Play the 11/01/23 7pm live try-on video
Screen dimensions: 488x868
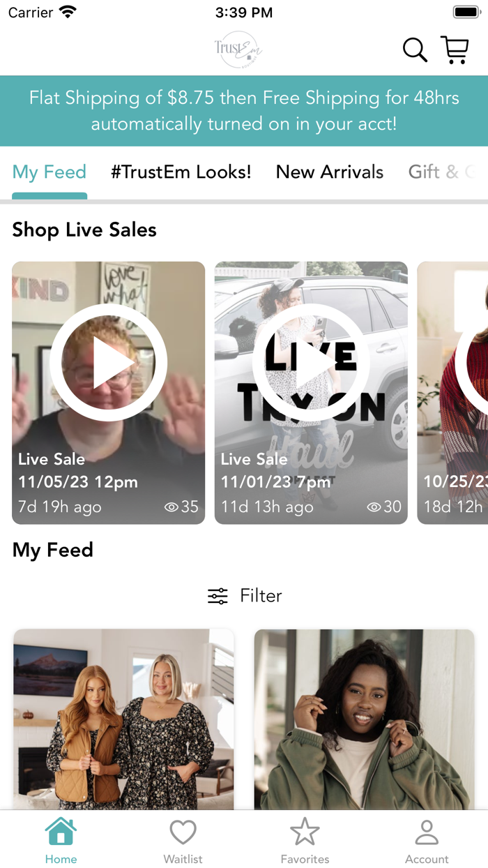click(x=311, y=363)
